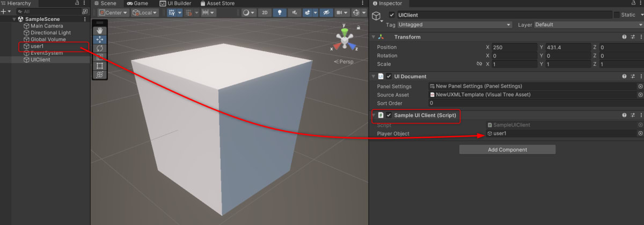Viewport: 644px width, 225px height.
Task: Toggle 2D scene view mode
Action: (x=264, y=12)
